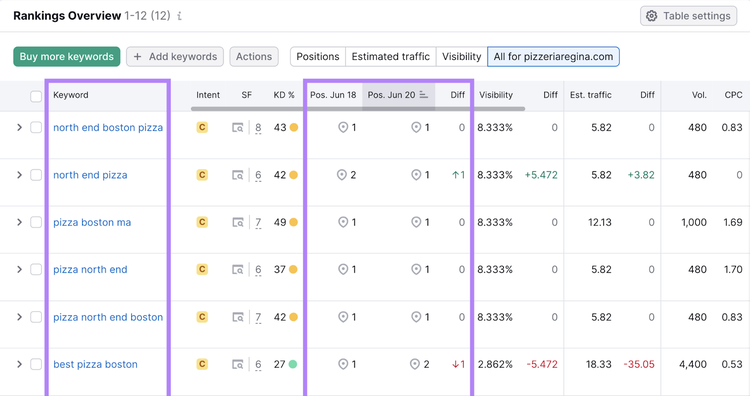This screenshot has width=750, height=396.
Task: Click yellow KD dot for north end boston pizza
Action: 294,127
